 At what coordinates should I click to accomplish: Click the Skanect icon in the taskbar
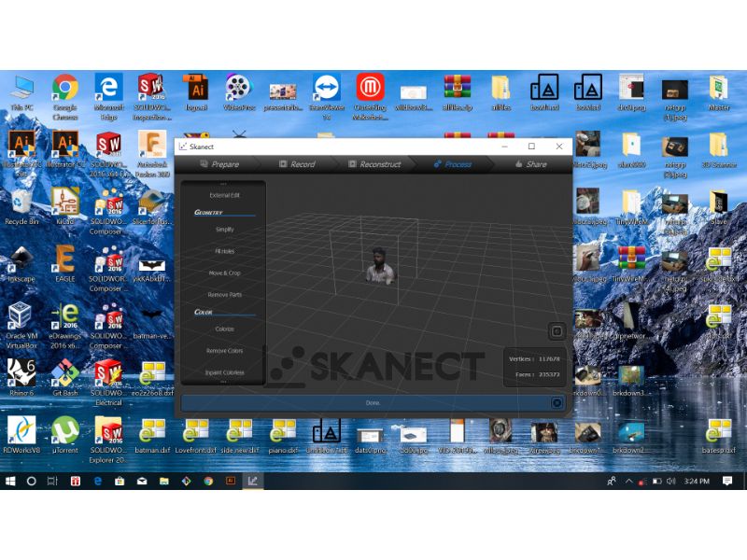tap(252, 481)
